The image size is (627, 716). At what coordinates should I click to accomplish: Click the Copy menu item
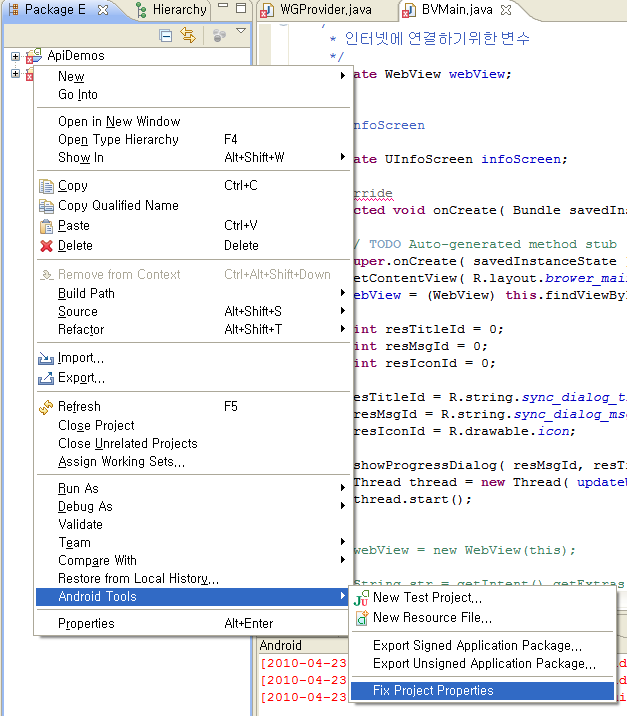click(x=193, y=185)
